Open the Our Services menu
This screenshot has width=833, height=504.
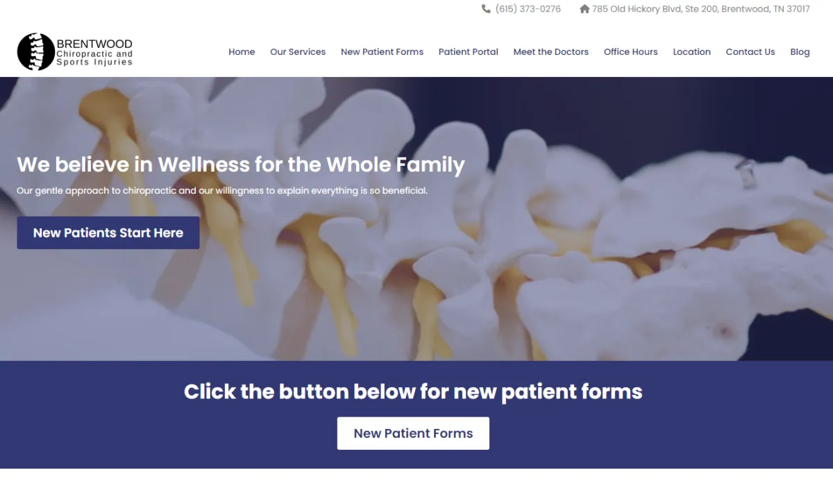point(298,52)
